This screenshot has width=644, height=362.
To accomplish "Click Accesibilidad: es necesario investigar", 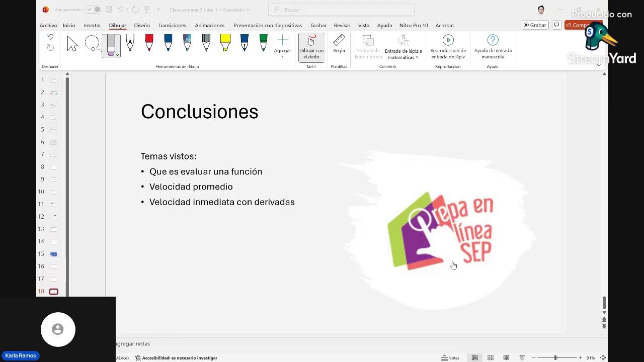I will pos(176,358).
